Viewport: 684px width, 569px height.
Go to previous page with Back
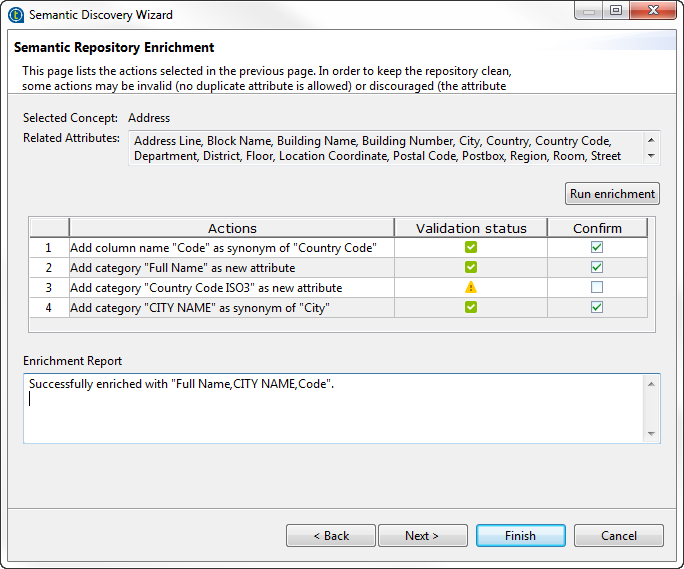tap(331, 536)
